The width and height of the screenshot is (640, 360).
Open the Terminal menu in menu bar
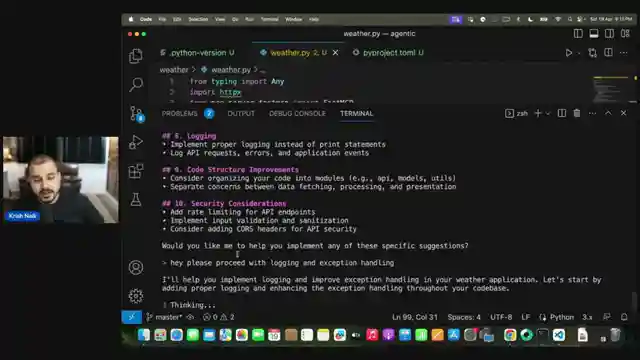tap(269, 19)
